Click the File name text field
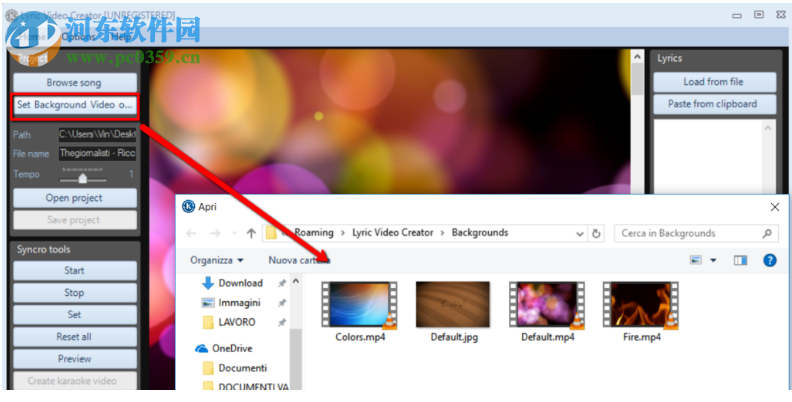 point(97,153)
